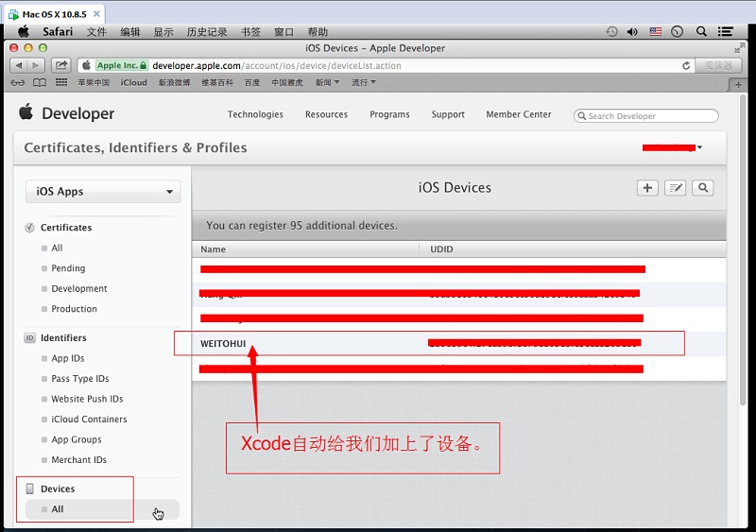Click the Identifiers ID icon
The width and height of the screenshot is (756, 532).
[x=30, y=338]
